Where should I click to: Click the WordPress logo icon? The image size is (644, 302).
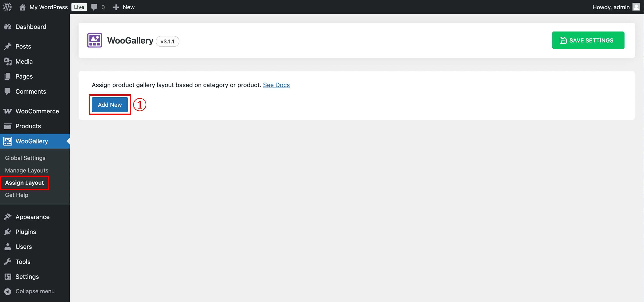(7, 7)
